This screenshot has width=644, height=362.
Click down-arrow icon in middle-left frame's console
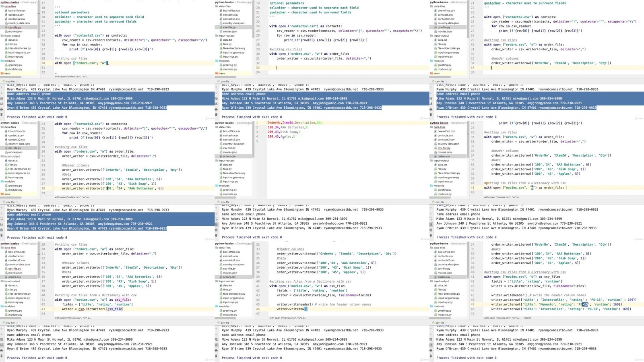coord(2,214)
